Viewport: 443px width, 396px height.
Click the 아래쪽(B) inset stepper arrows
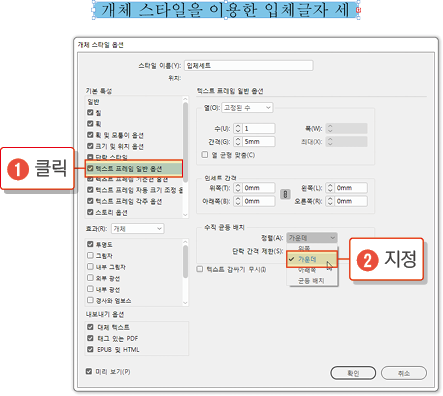238,201
